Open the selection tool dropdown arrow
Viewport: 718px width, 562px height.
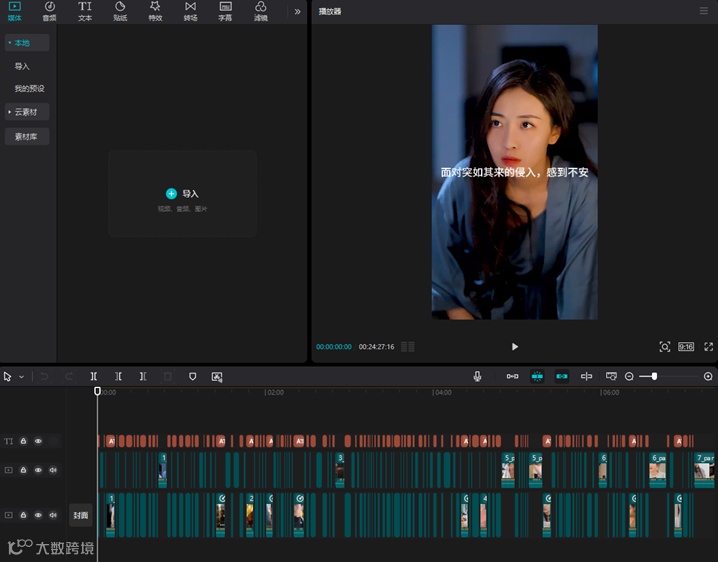click(x=21, y=377)
